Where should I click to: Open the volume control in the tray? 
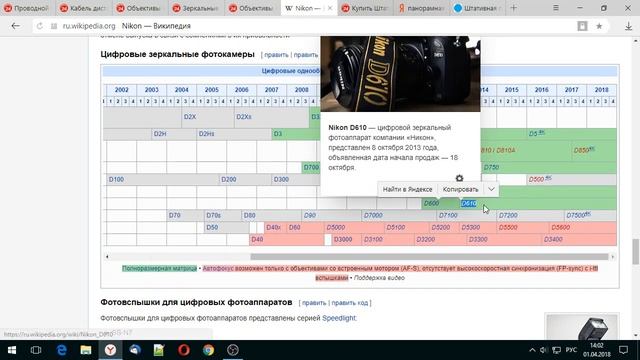(543, 350)
